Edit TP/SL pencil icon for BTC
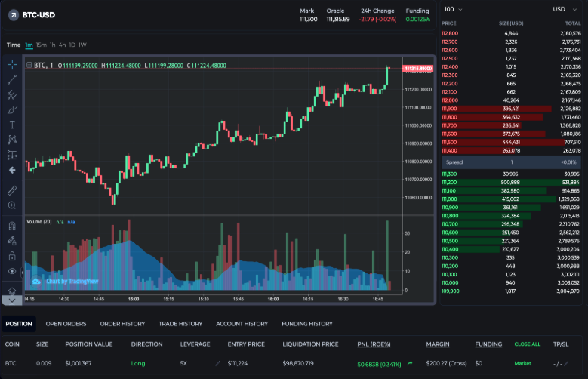This screenshot has width=588, height=379. [566, 363]
